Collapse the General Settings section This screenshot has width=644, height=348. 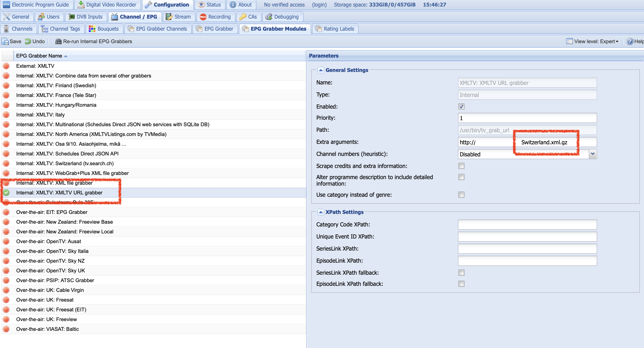point(321,70)
